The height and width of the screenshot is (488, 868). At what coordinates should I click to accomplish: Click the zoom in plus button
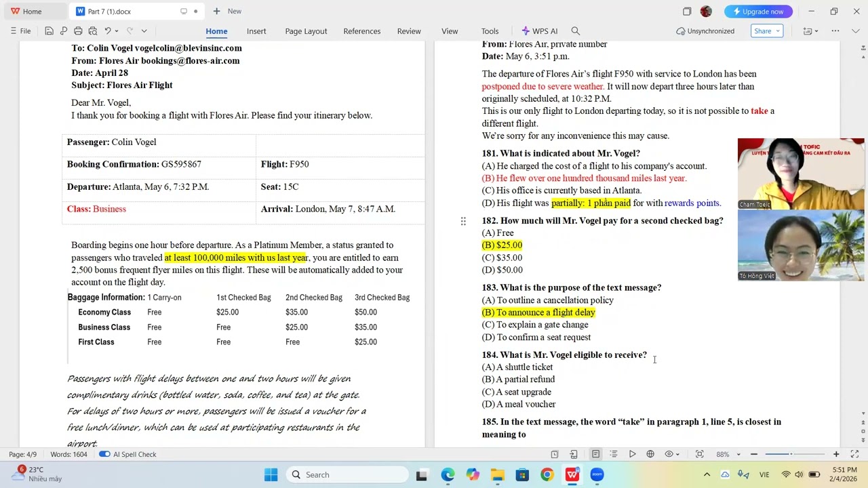coord(836,454)
